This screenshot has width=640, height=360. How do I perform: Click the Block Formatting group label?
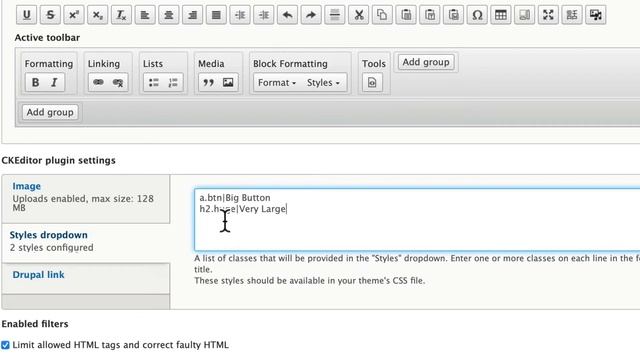coord(290,64)
